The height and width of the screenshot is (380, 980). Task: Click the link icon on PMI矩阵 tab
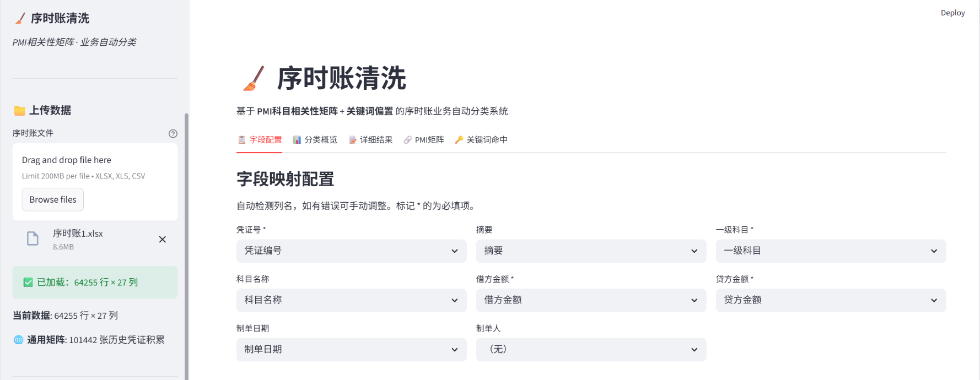tap(408, 140)
